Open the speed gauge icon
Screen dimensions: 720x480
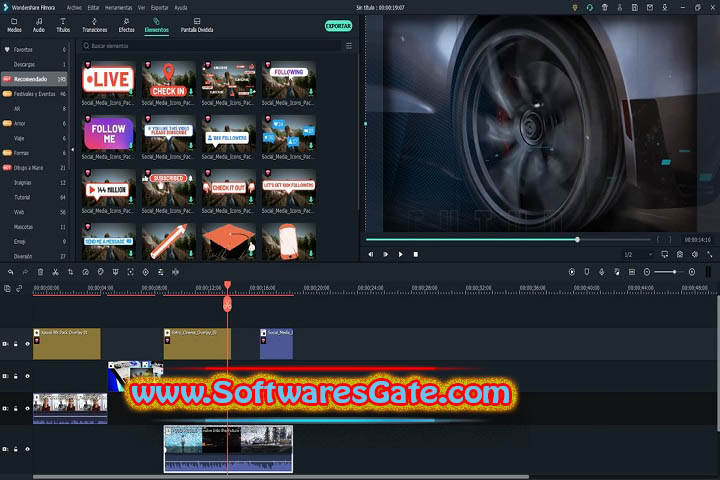pos(85,272)
